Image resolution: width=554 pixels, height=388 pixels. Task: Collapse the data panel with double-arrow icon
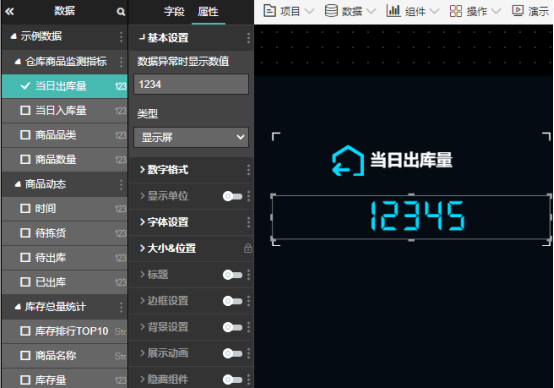10,12
